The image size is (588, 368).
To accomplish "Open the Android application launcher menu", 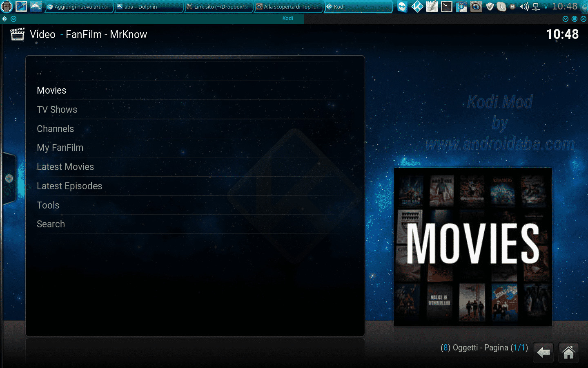I will click(7, 7).
